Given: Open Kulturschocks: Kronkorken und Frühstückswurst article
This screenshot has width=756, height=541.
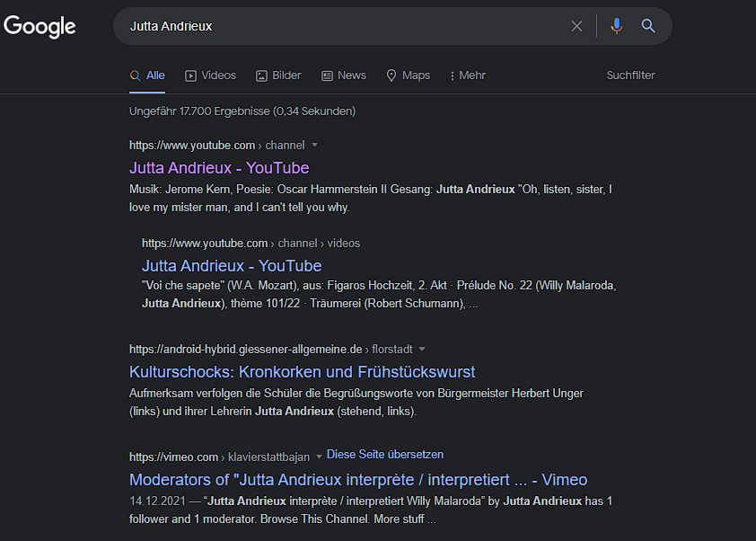Looking at the screenshot, I should (x=302, y=372).
